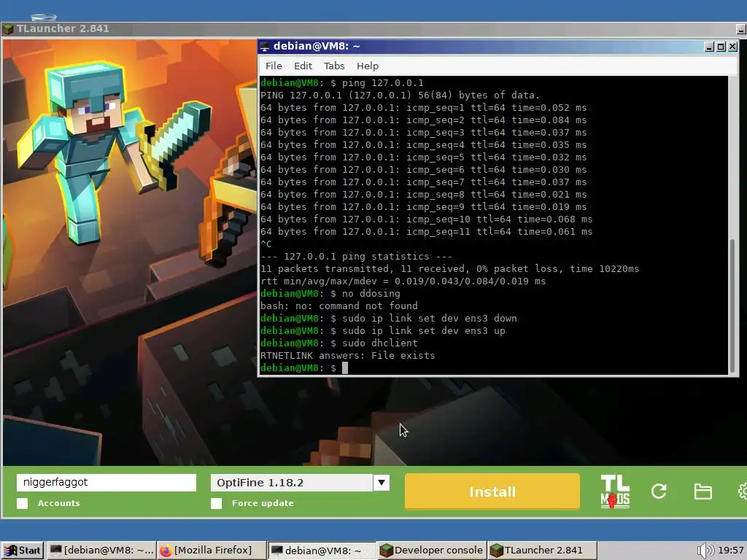Open the File menu in terminal
747x560 pixels.
(x=274, y=66)
